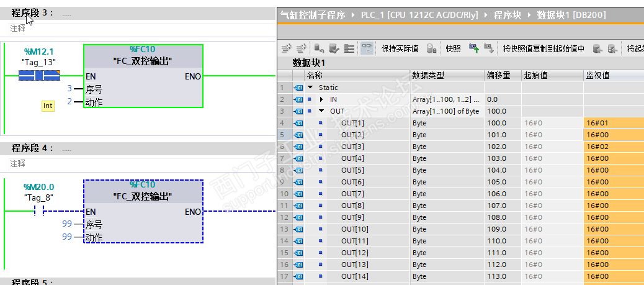Click the %M20.0 Tag_8 contact
This screenshot has height=285, width=644.
pyautogui.click(x=39, y=211)
